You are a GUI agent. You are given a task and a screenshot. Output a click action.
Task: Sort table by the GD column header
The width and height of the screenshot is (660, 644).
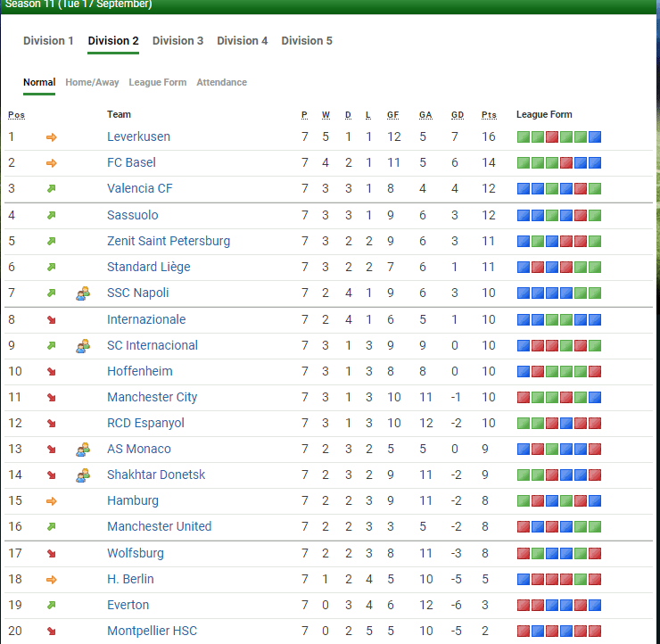pyautogui.click(x=458, y=115)
